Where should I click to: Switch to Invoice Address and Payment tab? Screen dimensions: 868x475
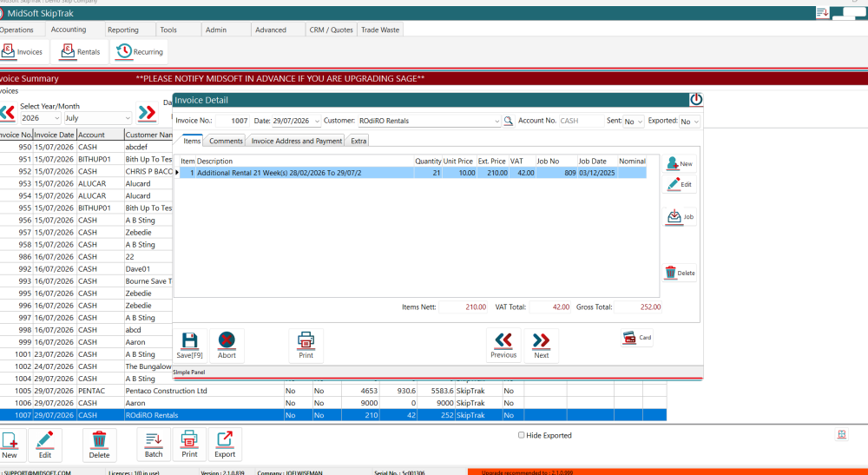click(297, 141)
